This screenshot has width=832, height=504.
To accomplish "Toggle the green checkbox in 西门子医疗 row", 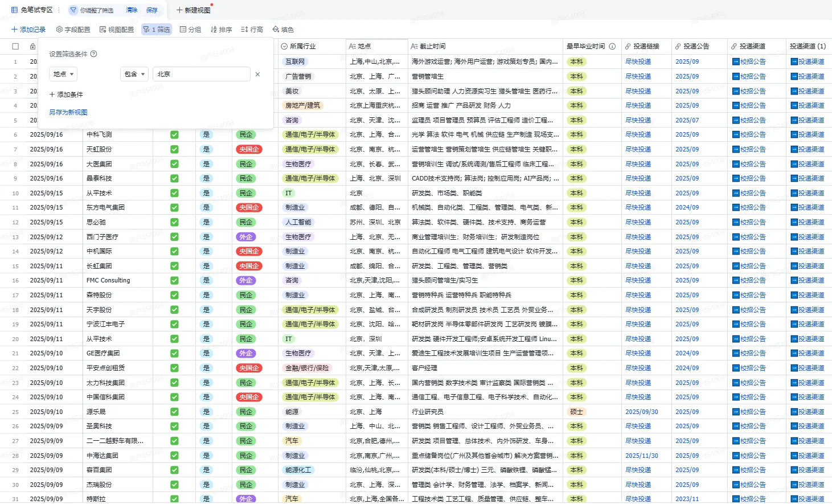I will coord(174,237).
